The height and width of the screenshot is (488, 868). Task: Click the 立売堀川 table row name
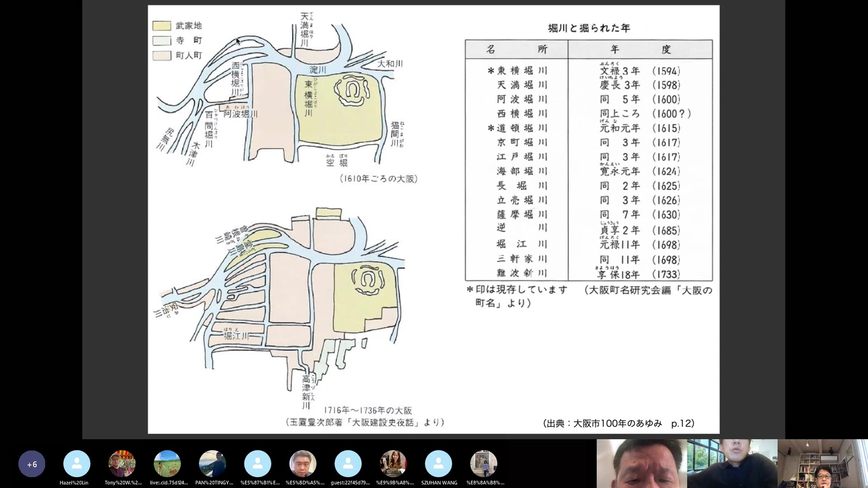click(522, 200)
